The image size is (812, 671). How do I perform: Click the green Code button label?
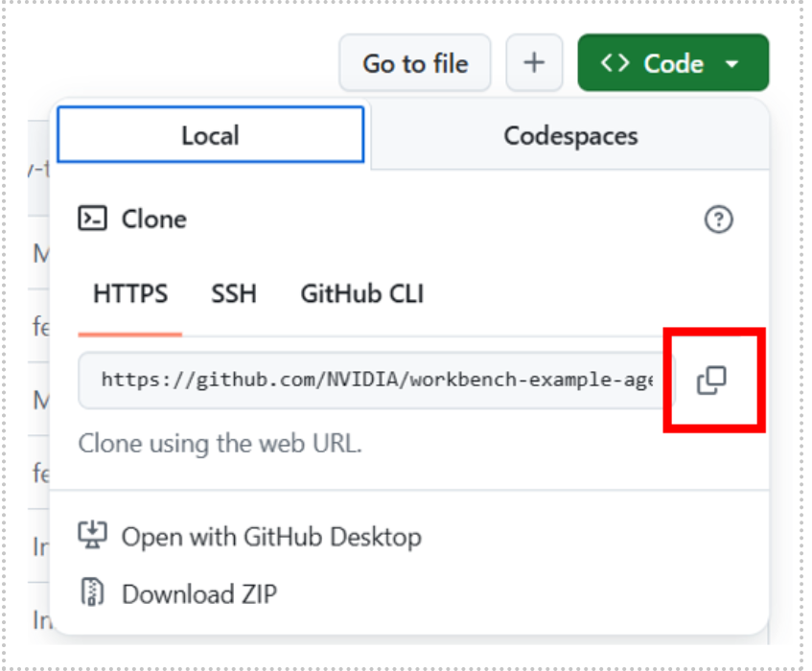point(673,63)
